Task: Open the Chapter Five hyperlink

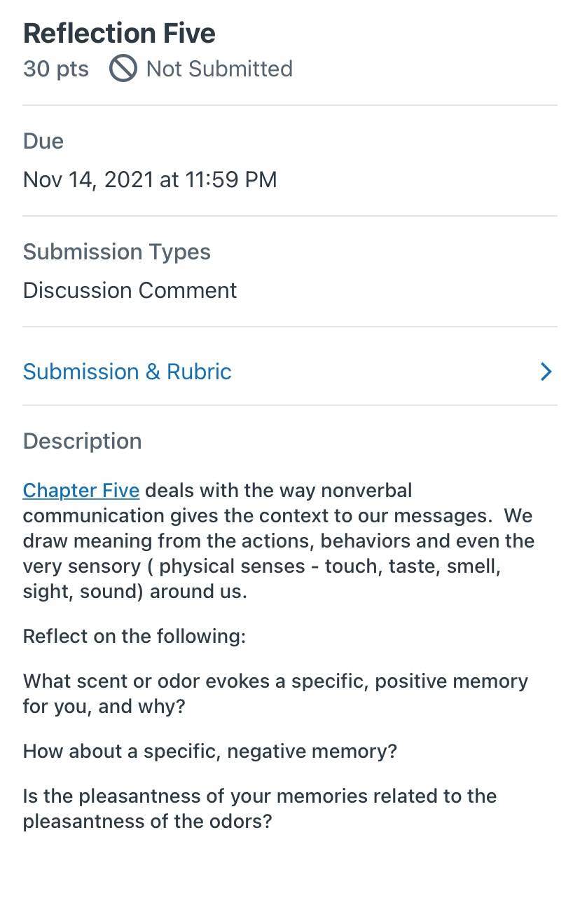Action: coord(81,490)
